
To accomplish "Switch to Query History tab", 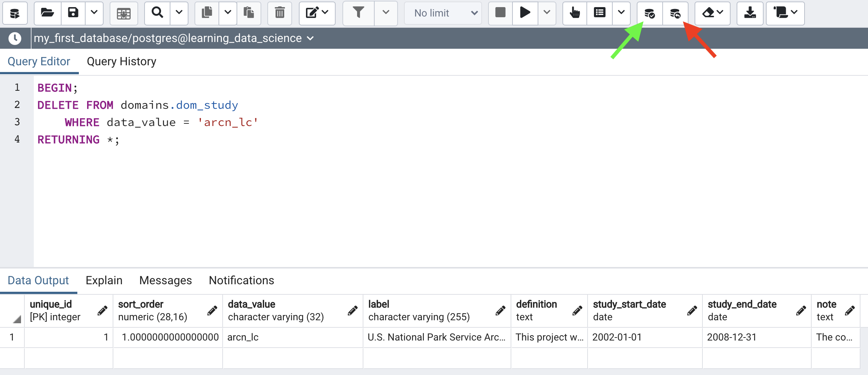I will tap(121, 61).
